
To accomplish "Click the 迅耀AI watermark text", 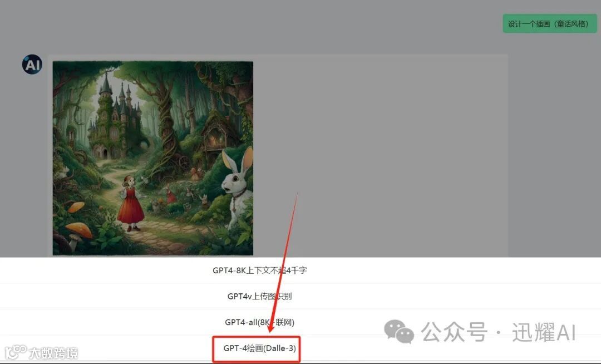I will [x=544, y=332].
